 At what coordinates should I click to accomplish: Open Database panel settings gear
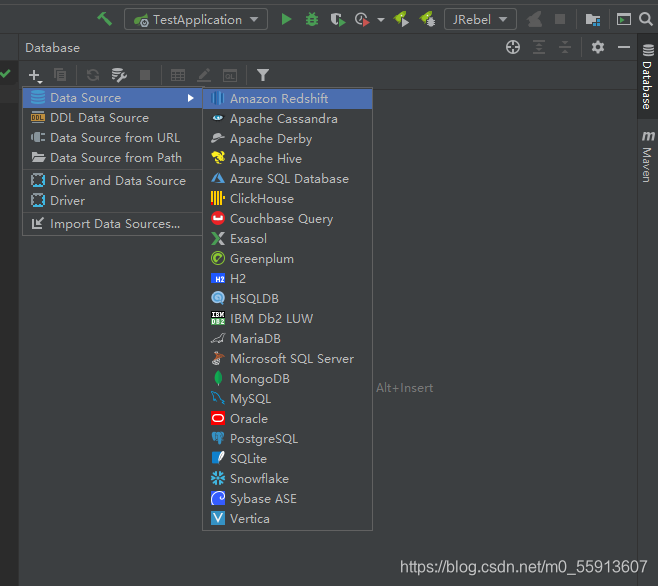point(598,47)
